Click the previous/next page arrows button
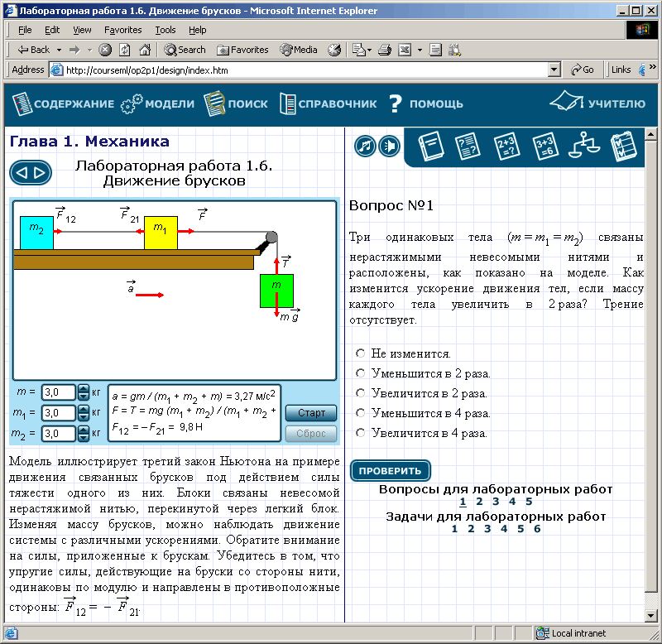 (x=31, y=172)
